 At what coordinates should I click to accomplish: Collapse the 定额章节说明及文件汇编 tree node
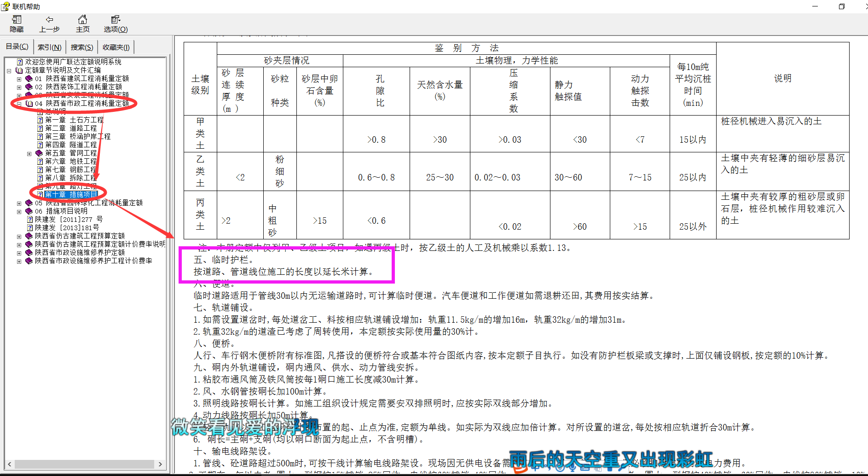click(9, 70)
